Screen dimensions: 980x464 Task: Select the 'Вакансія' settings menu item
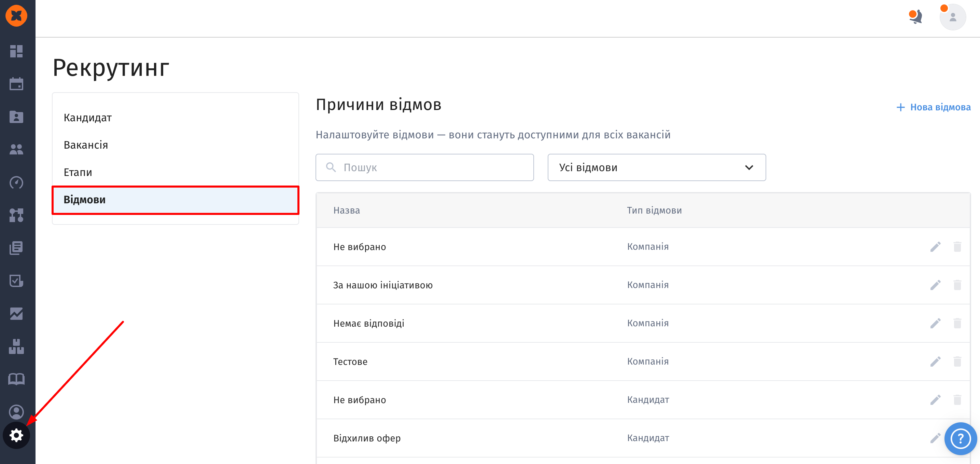click(x=86, y=145)
